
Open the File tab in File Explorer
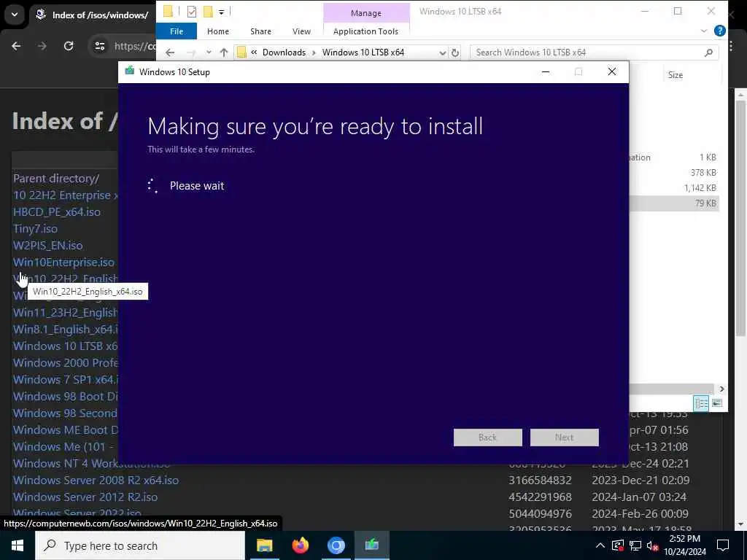[177, 31]
